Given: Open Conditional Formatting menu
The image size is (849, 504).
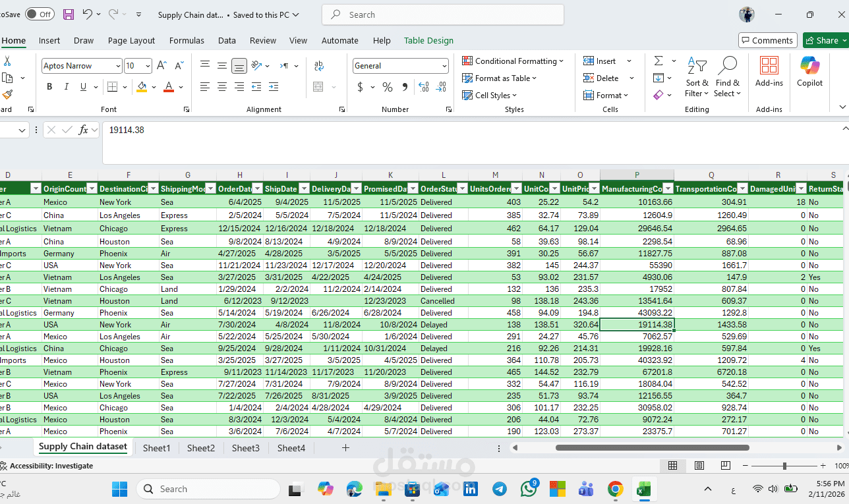Looking at the screenshot, I should click(513, 61).
